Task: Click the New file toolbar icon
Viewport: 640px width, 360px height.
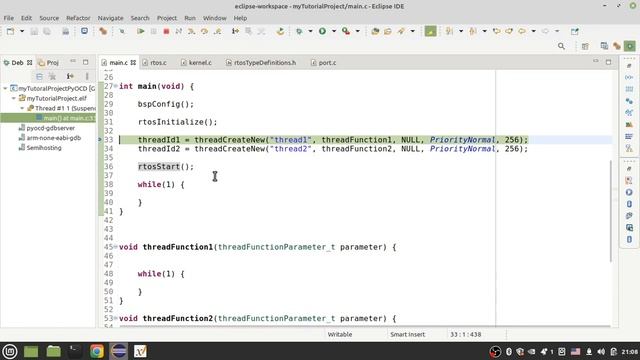Action: tap(11, 31)
